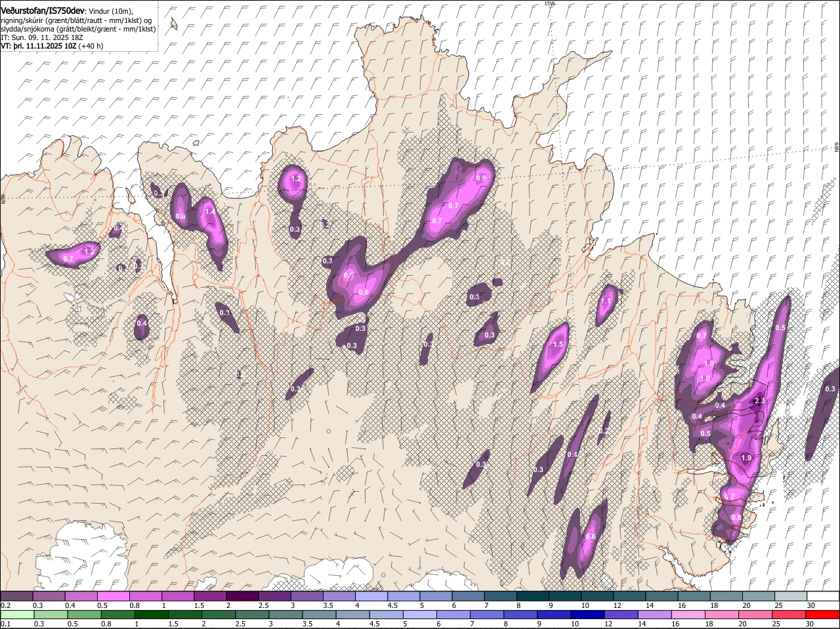Click the 0.2 label in the upper legend
Viewport: 840px width, 629px height.
pyautogui.click(x=5, y=605)
